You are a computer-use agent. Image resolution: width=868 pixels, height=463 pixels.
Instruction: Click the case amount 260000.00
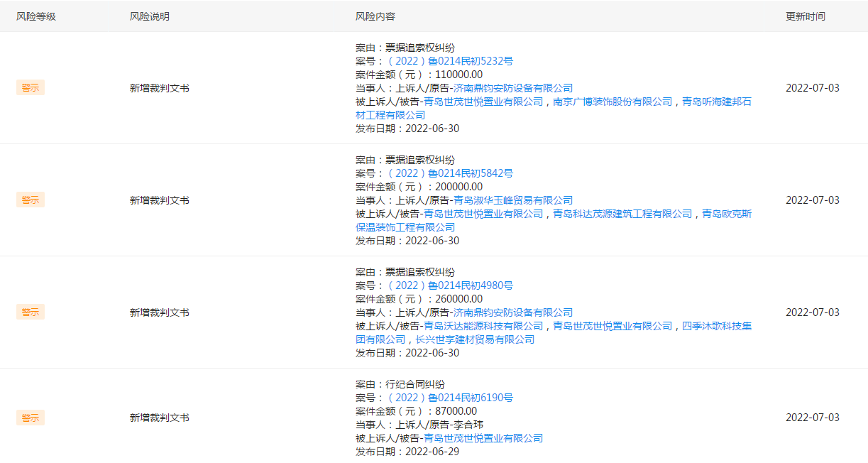(x=457, y=299)
